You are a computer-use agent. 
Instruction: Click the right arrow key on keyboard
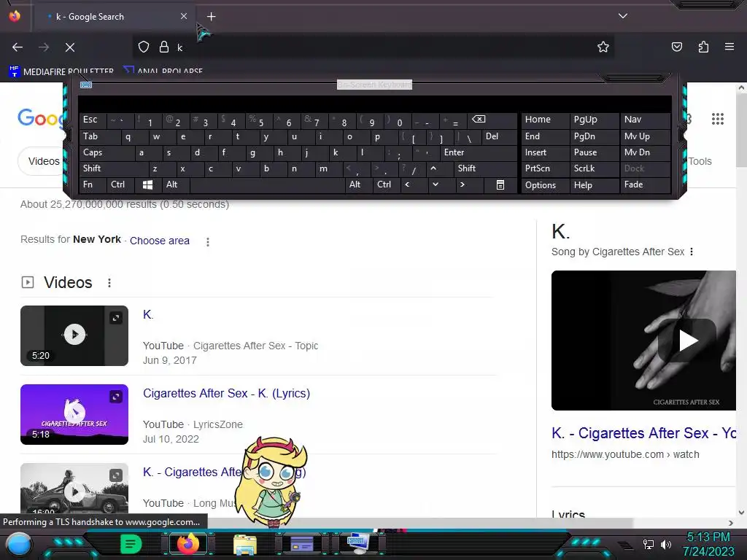(469, 184)
